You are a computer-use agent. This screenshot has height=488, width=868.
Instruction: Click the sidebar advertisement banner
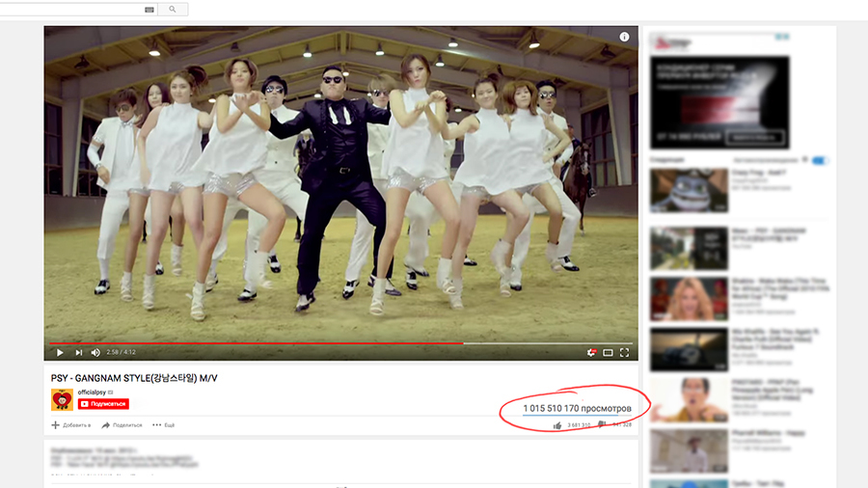click(x=719, y=102)
